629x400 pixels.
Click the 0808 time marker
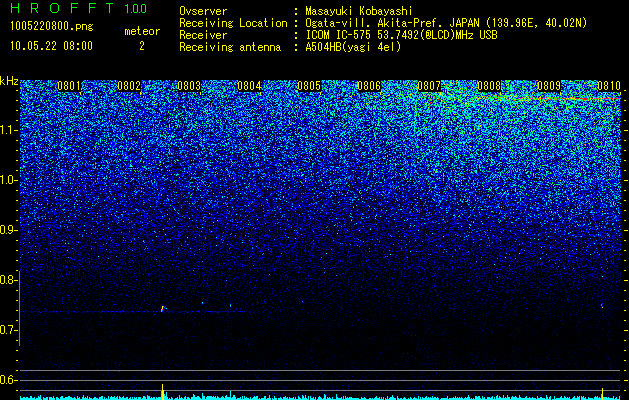(489, 86)
